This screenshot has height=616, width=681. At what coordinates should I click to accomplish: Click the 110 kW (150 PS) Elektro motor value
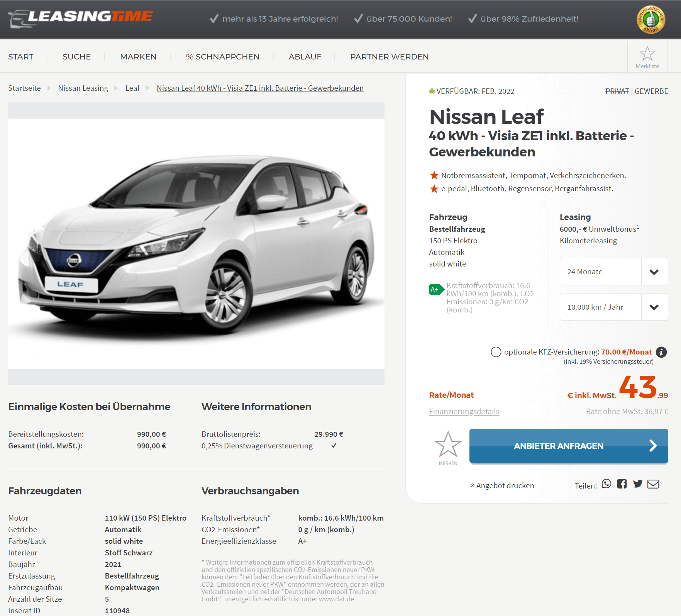coord(146,518)
